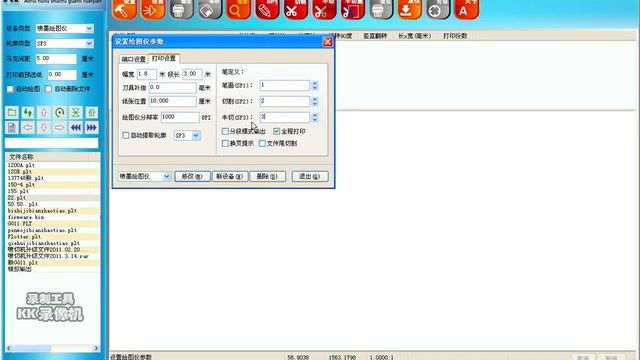
Task: Enable the 文件尾切割 checkbox
Action: pos(262,143)
